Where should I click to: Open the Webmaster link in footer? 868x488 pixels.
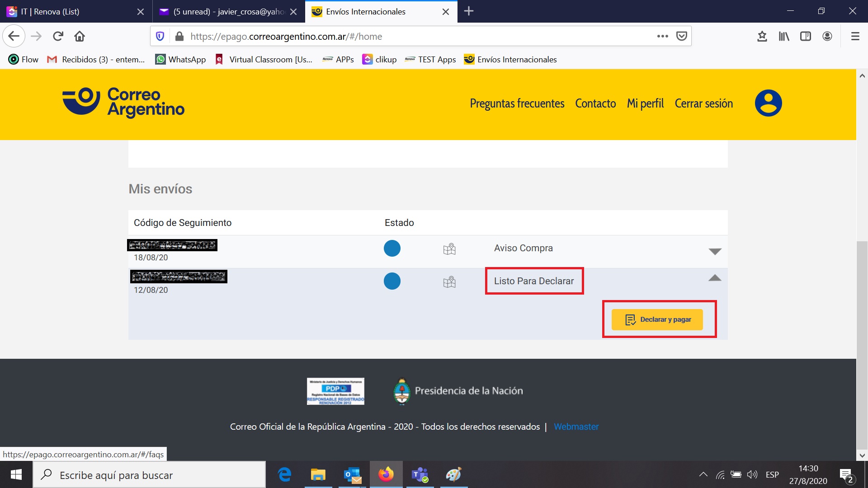point(576,427)
